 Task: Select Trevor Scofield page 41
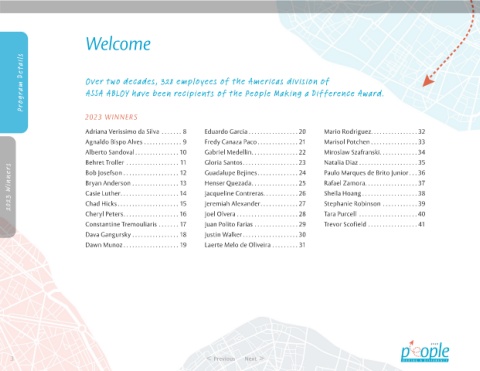tap(374, 224)
